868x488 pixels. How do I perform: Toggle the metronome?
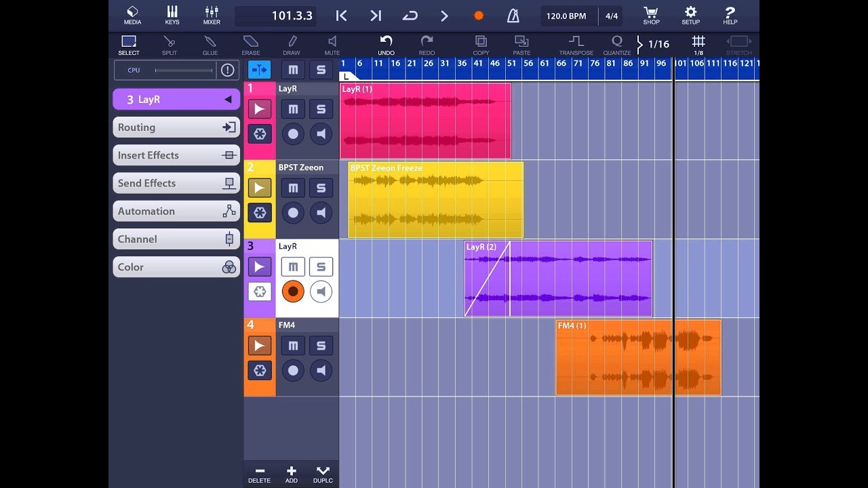click(x=513, y=16)
